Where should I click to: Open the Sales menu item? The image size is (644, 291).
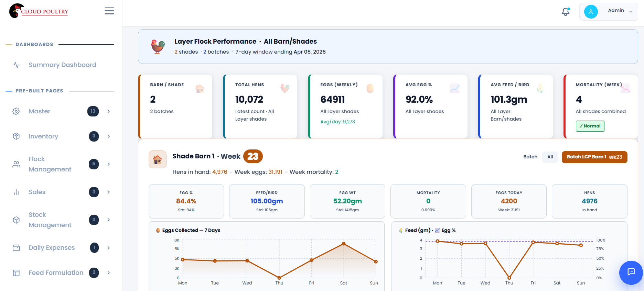[x=37, y=192]
